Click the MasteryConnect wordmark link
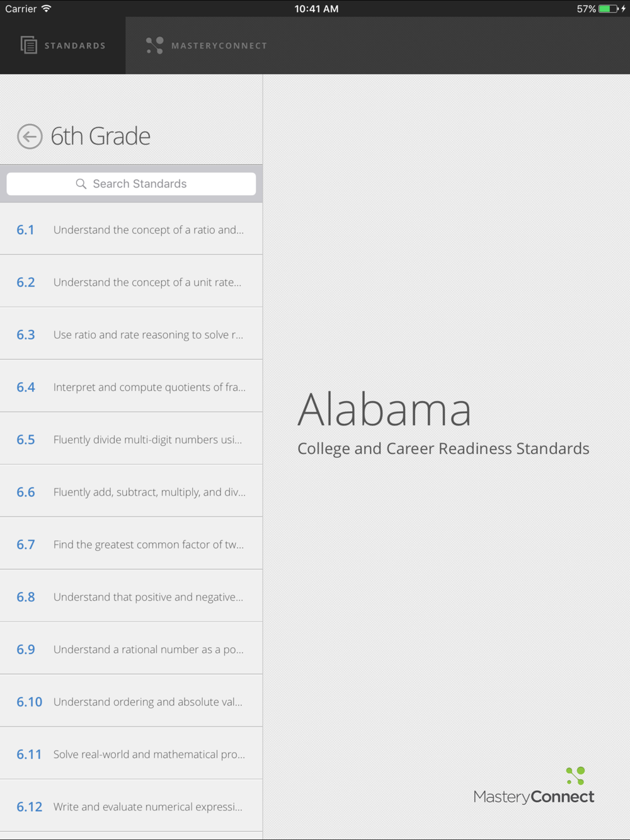The width and height of the screenshot is (630, 840). coord(534,797)
